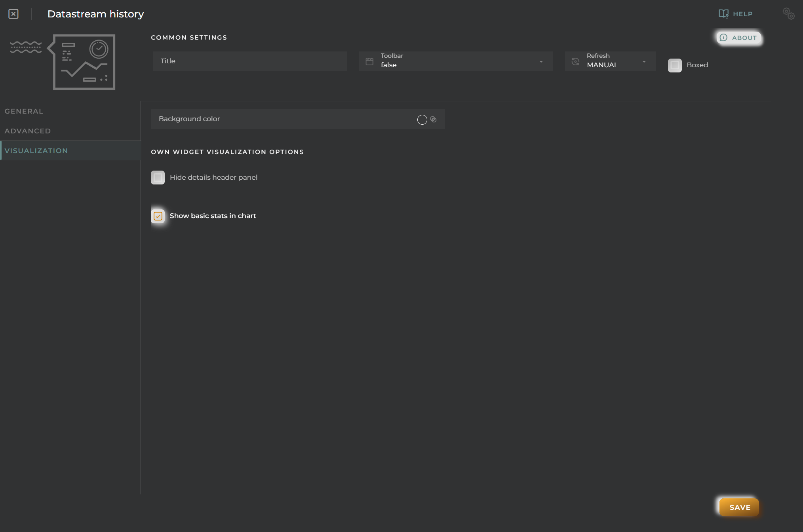
Task: Click the SAVE button
Action: pos(739,507)
